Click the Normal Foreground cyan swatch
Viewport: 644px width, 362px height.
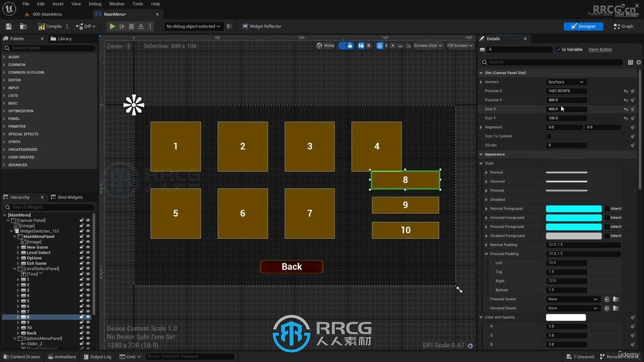pos(574,209)
